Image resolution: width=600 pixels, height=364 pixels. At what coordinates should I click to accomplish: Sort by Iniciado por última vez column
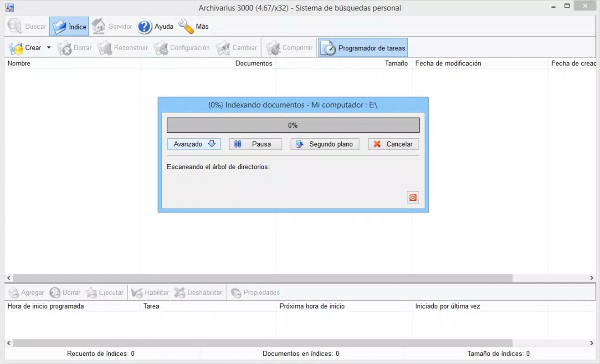coord(480,306)
